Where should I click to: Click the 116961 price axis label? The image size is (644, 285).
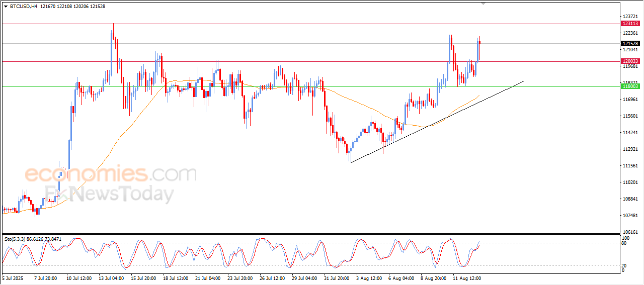click(630, 100)
